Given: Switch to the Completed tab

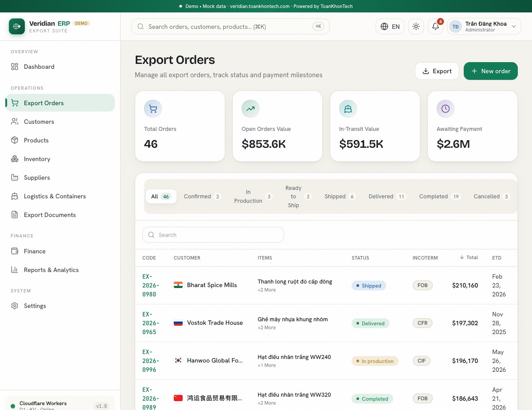Looking at the screenshot, I should click(440, 197).
